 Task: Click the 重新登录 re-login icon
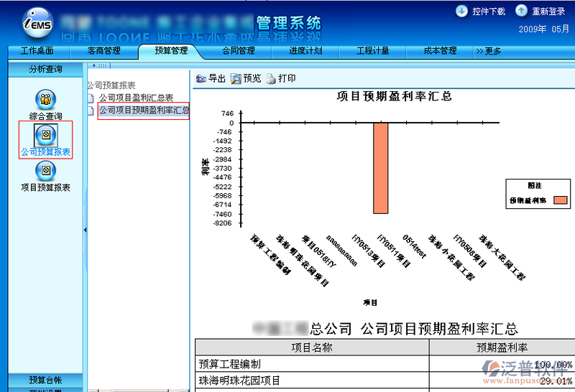tap(521, 11)
